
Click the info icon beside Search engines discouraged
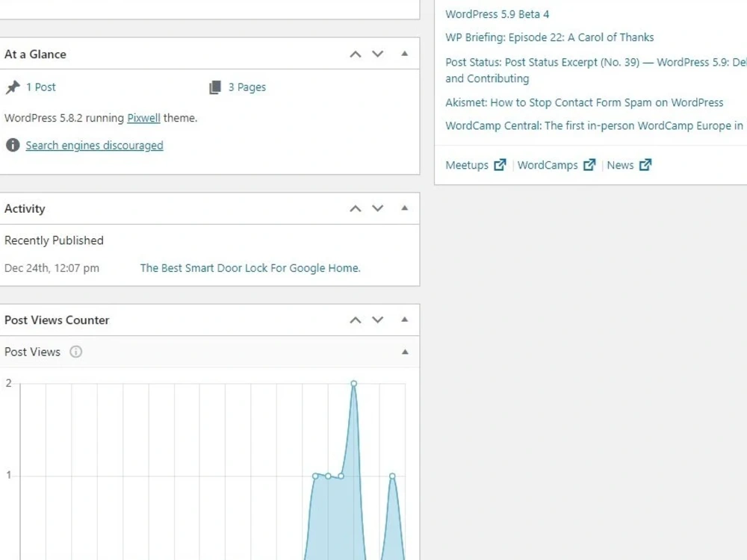13,145
